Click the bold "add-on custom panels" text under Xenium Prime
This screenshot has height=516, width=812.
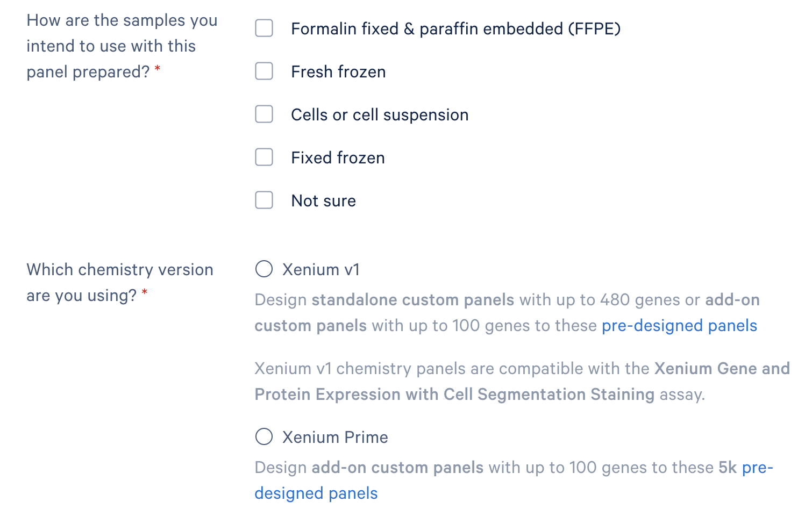pos(397,468)
